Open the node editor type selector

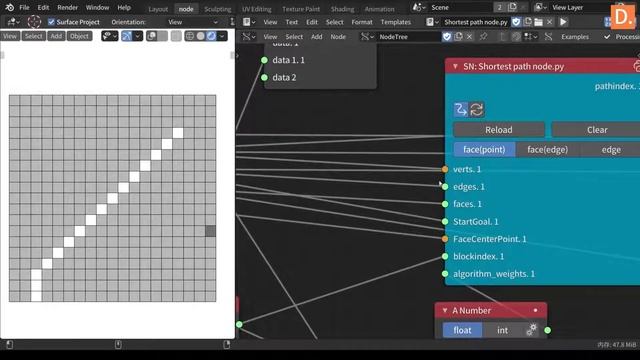point(249,37)
